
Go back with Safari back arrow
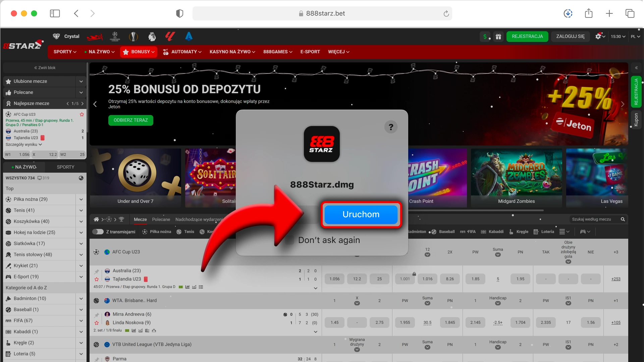click(76, 13)
